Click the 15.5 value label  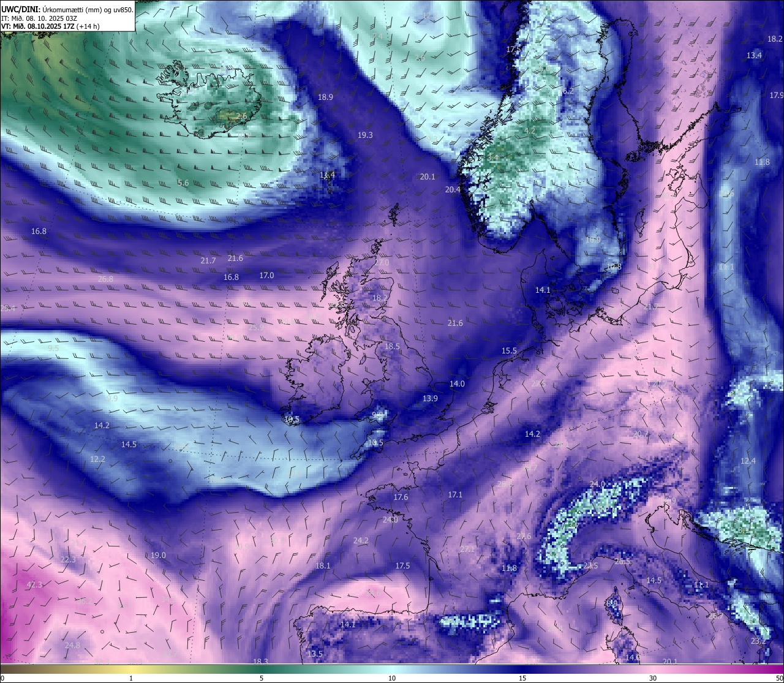tap(509, 350)
